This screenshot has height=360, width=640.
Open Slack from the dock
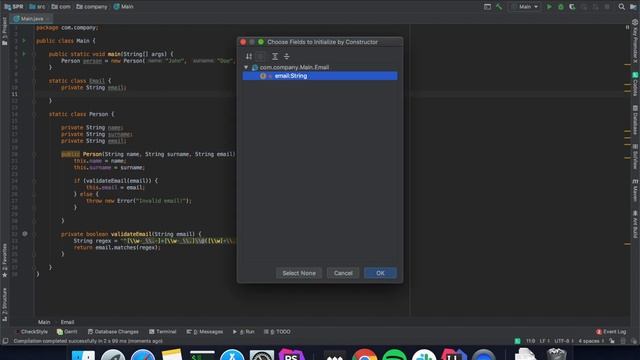(x=424, y=355)
